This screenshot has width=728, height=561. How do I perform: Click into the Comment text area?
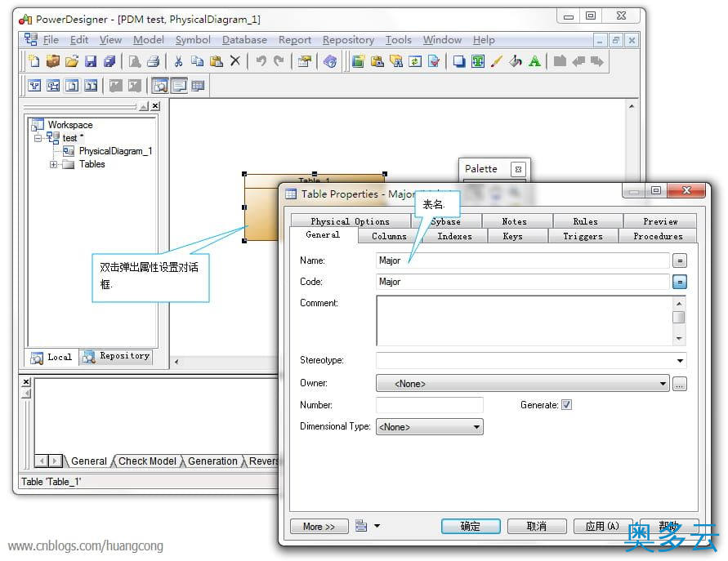525,321
